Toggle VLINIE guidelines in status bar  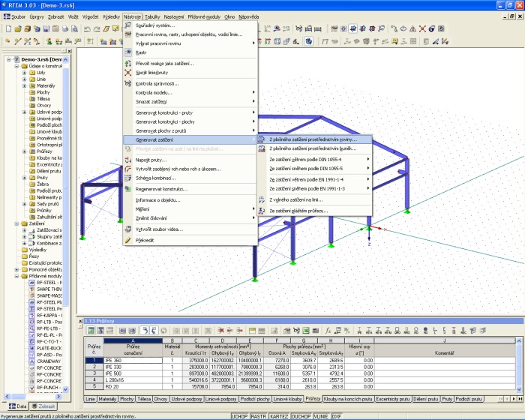pyautogui.click(x=322, y=416)
